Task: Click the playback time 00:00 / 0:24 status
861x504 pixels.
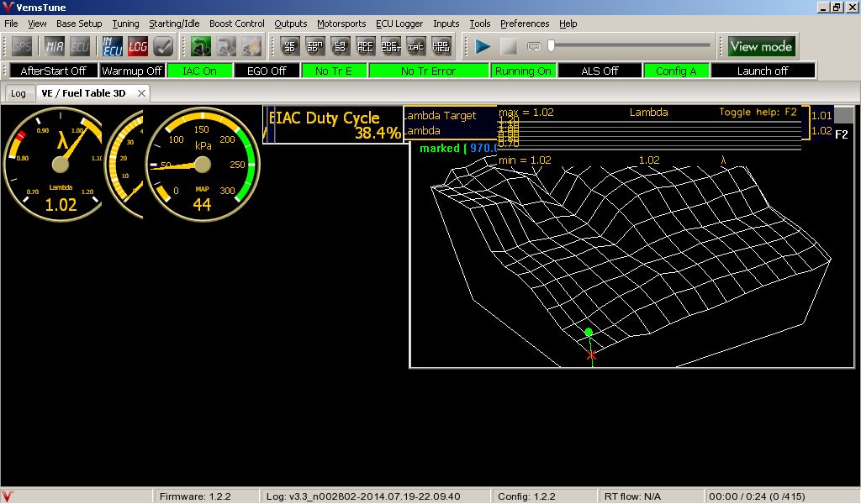Action: point(757,496)
